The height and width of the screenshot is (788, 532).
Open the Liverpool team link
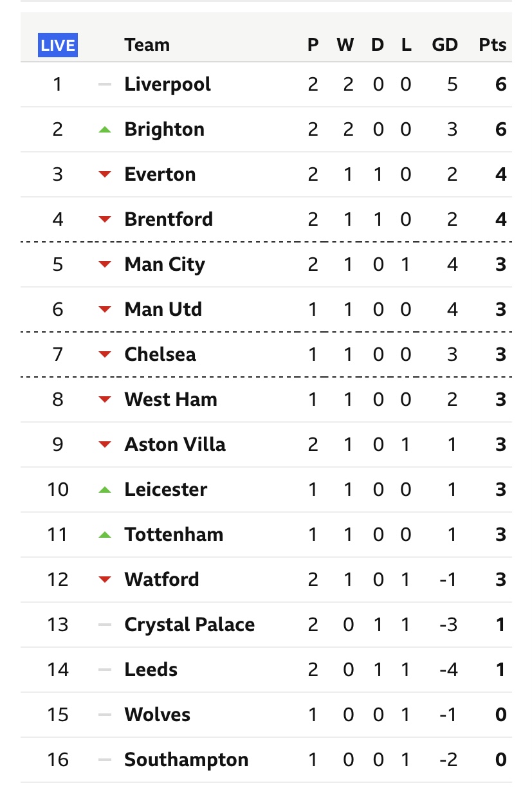coord(168,84)
